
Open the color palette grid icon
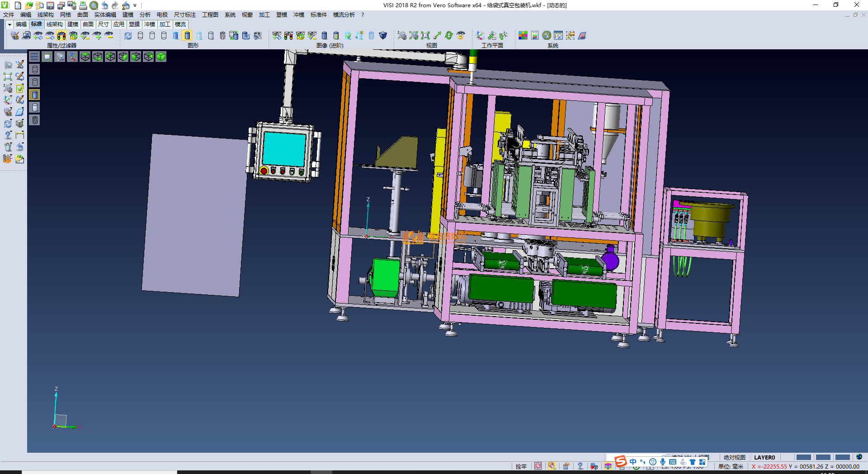(523, 36)
